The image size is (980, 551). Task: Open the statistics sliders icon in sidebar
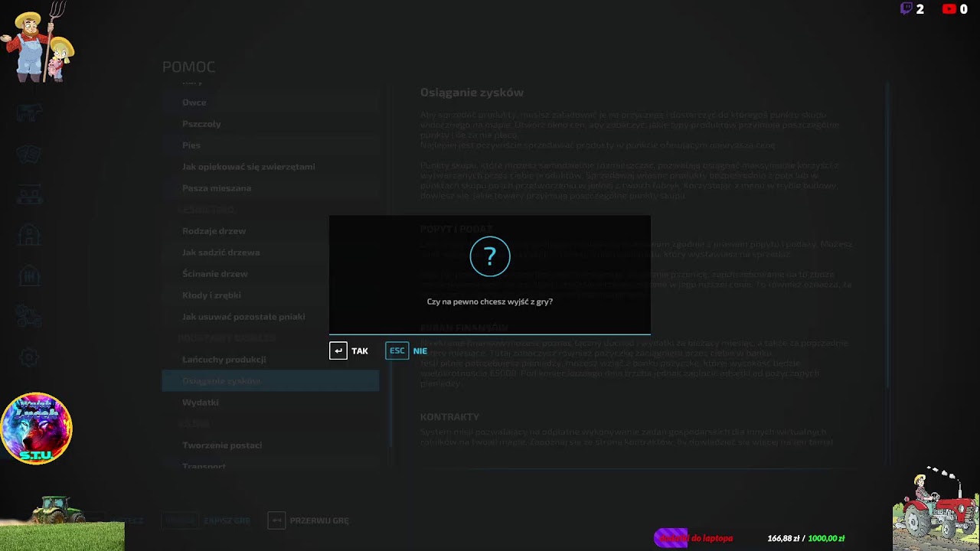coord(29,275)
